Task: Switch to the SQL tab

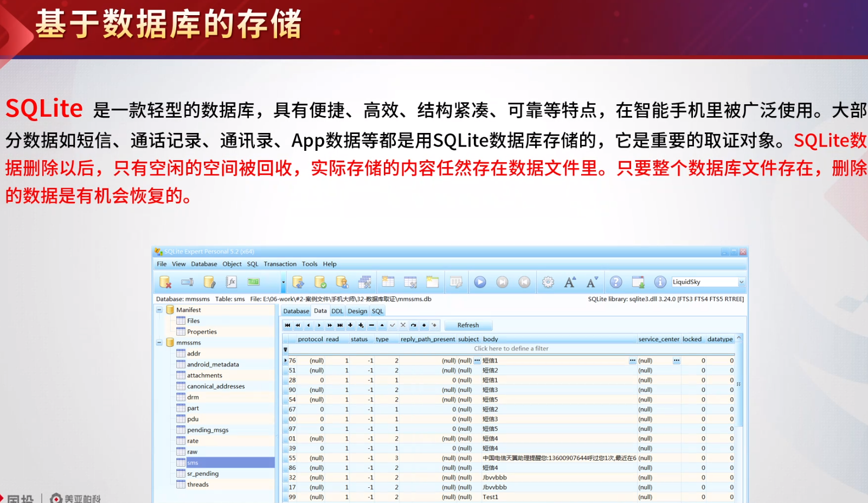Action: pos(377,311)
